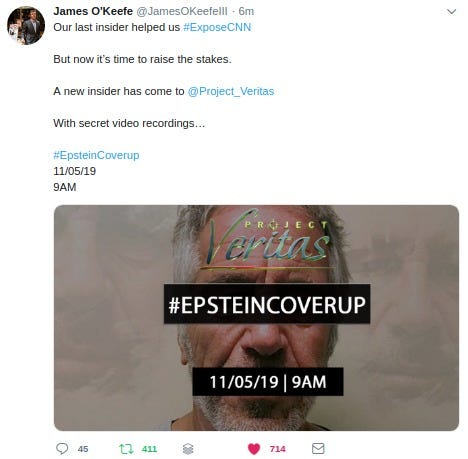This screenshot has height=459, width=468.
Task: Click the stacked layers Buffer icon
Action: coord(188,449)
